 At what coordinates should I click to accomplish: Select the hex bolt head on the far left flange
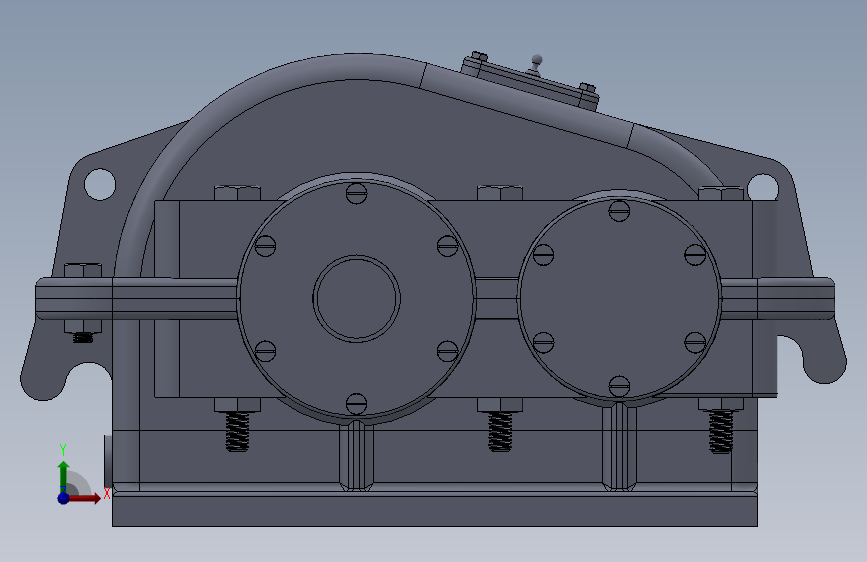coord(83,270)
